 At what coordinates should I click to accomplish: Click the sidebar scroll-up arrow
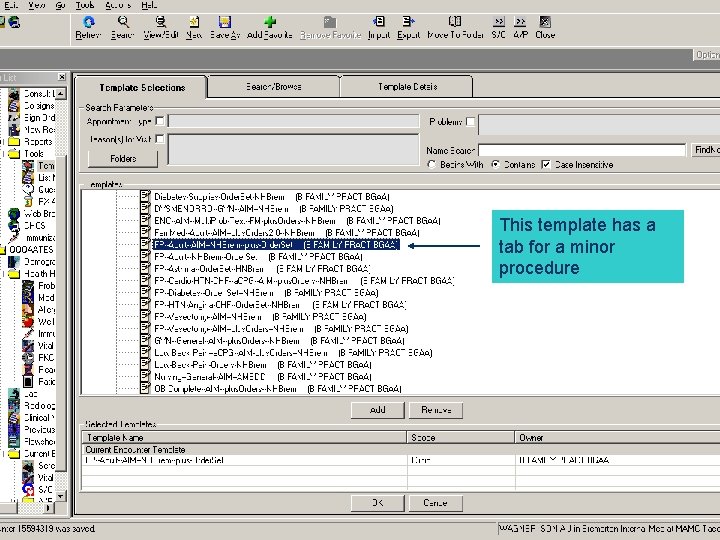pyautogui.click(x=60, y=94)
